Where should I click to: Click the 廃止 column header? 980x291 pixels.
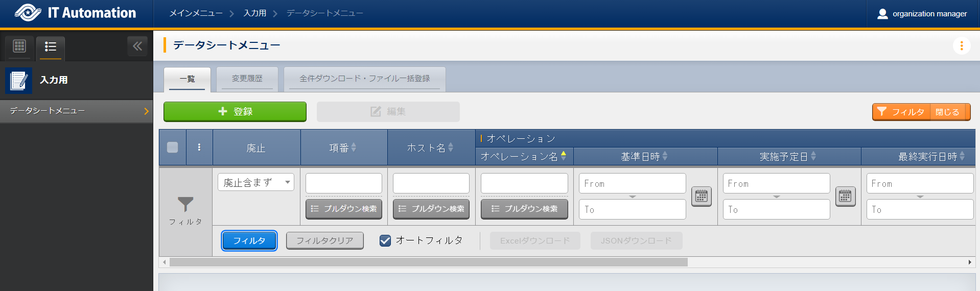coord(256,148)
